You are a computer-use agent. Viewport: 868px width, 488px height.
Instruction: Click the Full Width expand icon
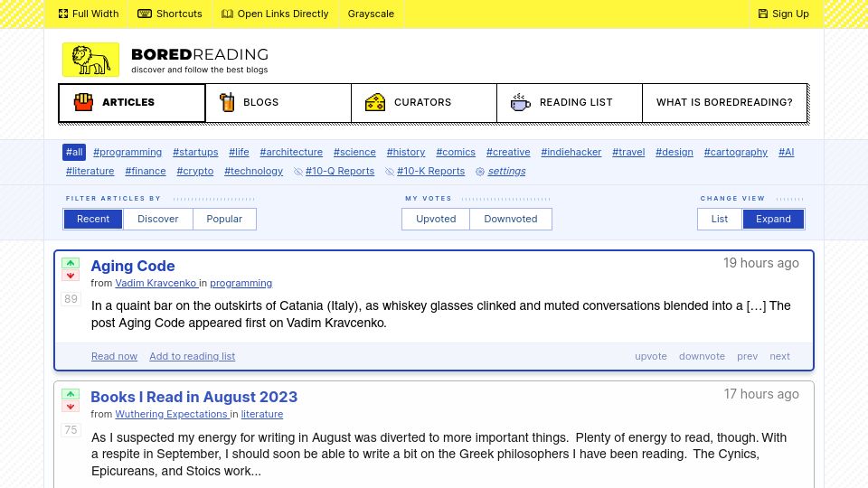[63, 14]
